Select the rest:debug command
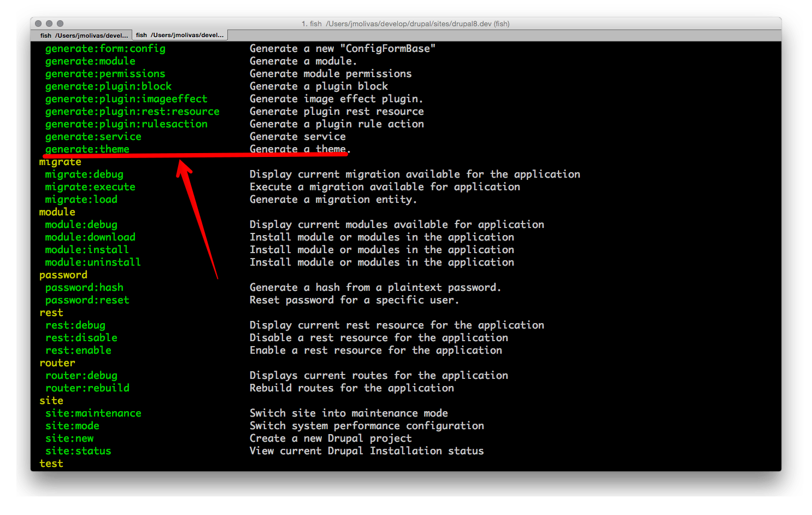Viewport: 812px width, 515px height. [x=75, y=325]
